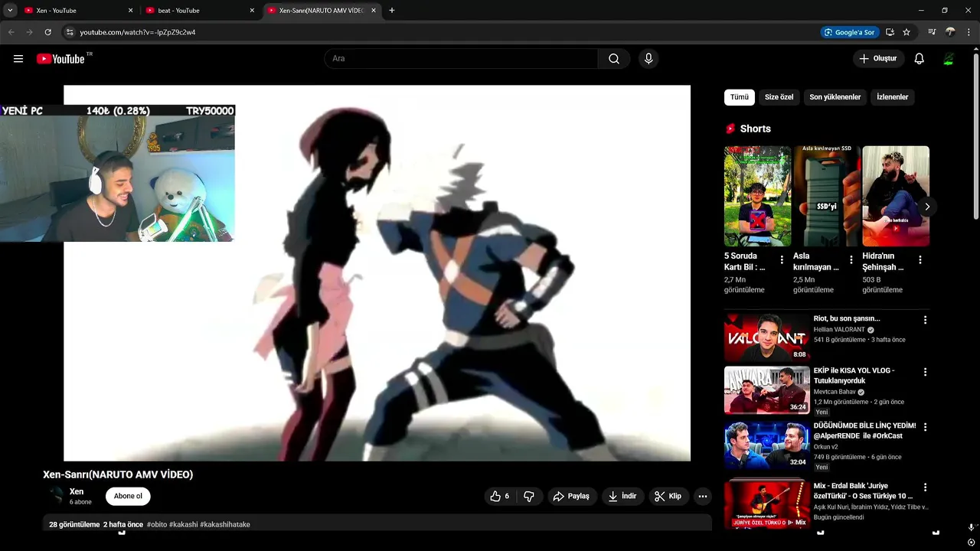
Task: Open the Xen channel avatar
Action: coord(56,496)
